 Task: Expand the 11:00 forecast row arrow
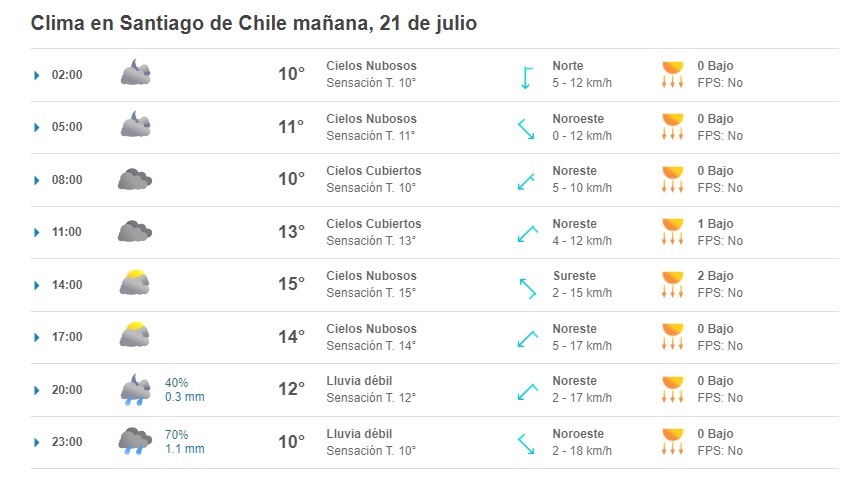[37, 232]
